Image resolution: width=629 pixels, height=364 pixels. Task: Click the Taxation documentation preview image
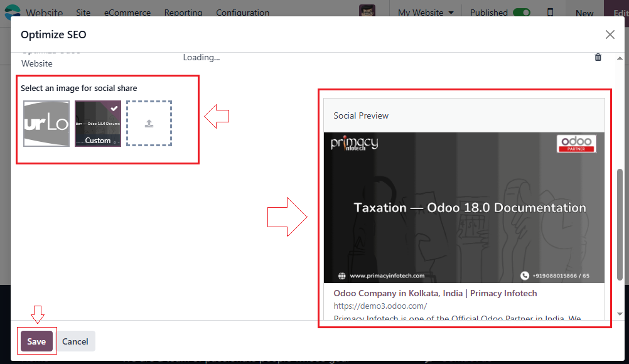465,207
